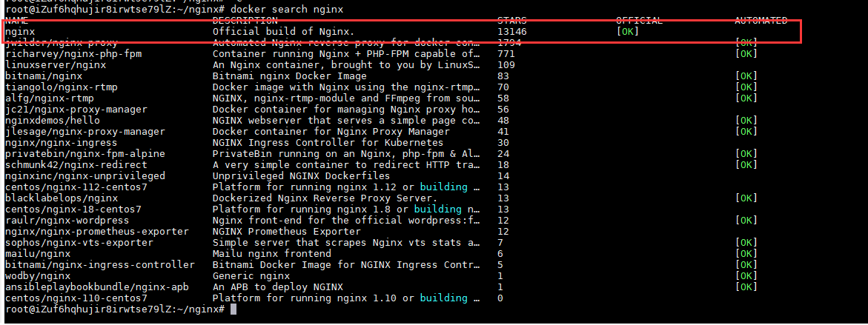
Task: Select the image name mailu/nginx
Action: pos(38,252)
